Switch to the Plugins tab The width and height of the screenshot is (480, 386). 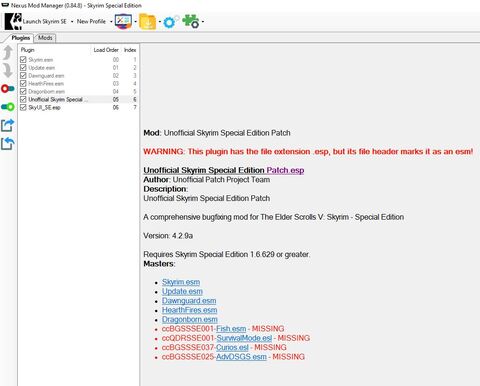pos(21,38)
